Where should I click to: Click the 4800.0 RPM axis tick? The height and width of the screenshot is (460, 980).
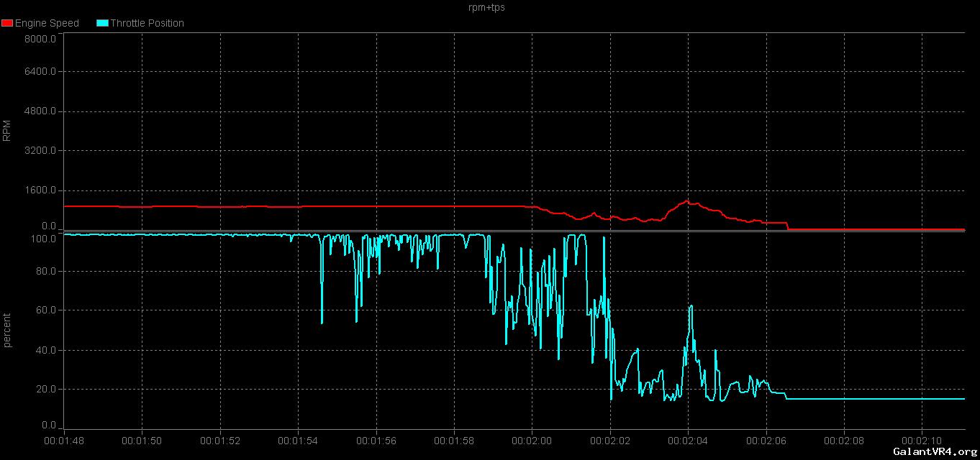tap(40, 111)
